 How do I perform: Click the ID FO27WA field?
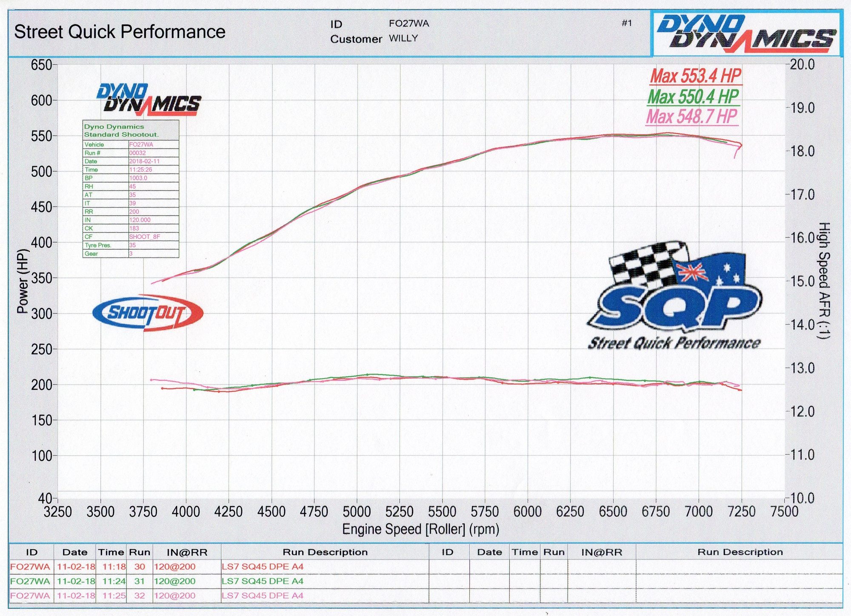(408, 24)
